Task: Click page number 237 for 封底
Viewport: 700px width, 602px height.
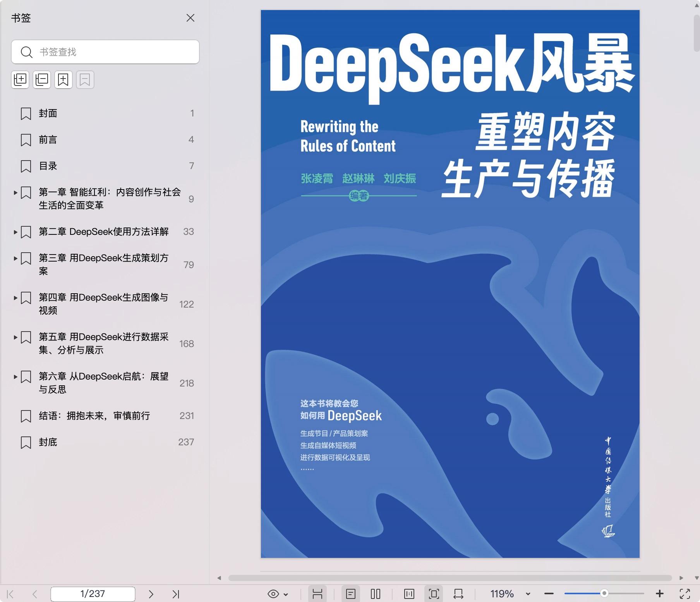Action: point(186,442)
